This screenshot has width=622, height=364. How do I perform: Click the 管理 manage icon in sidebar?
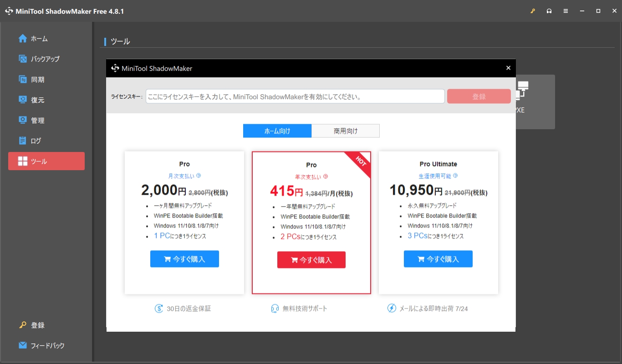pyautogui.click(x=23, y=120)
